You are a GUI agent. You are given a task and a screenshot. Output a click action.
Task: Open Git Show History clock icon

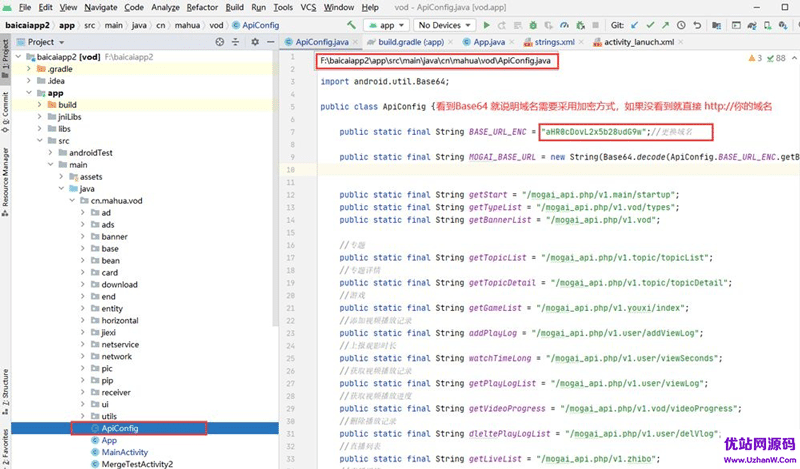[681, 25]
